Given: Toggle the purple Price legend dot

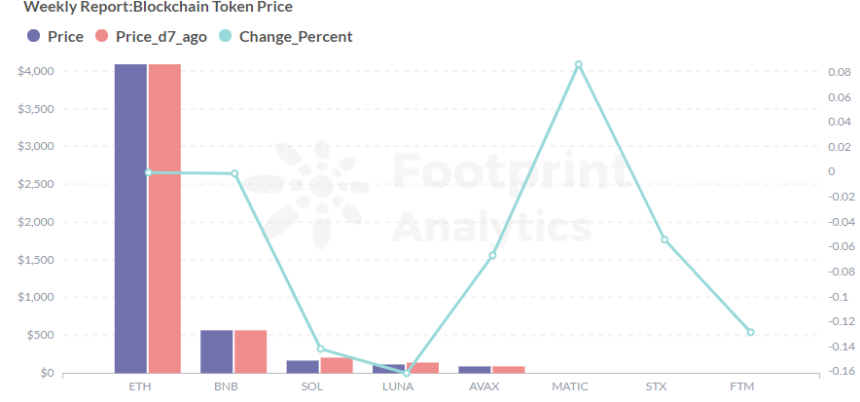Looking at the screenshot, I should (x=34, y=36).
